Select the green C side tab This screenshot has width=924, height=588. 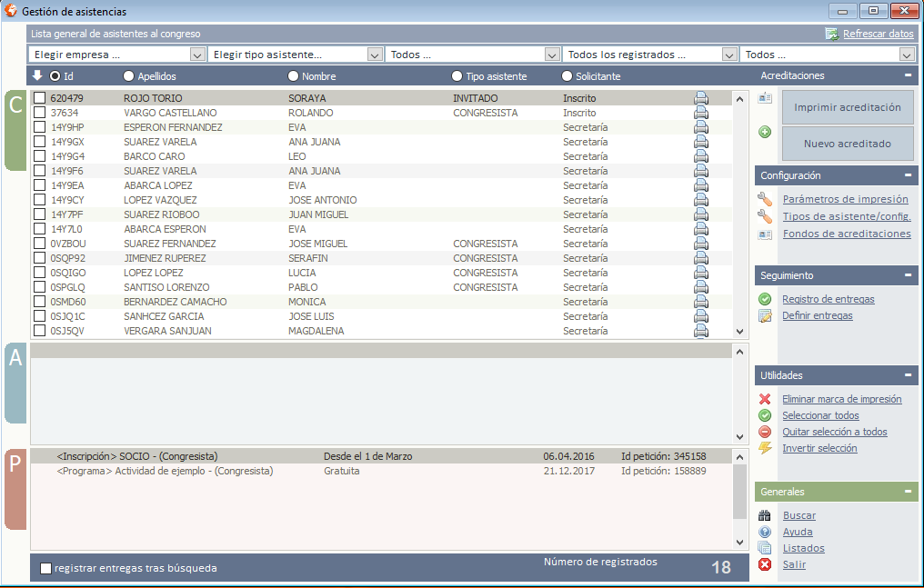click(x=15, y=130)
